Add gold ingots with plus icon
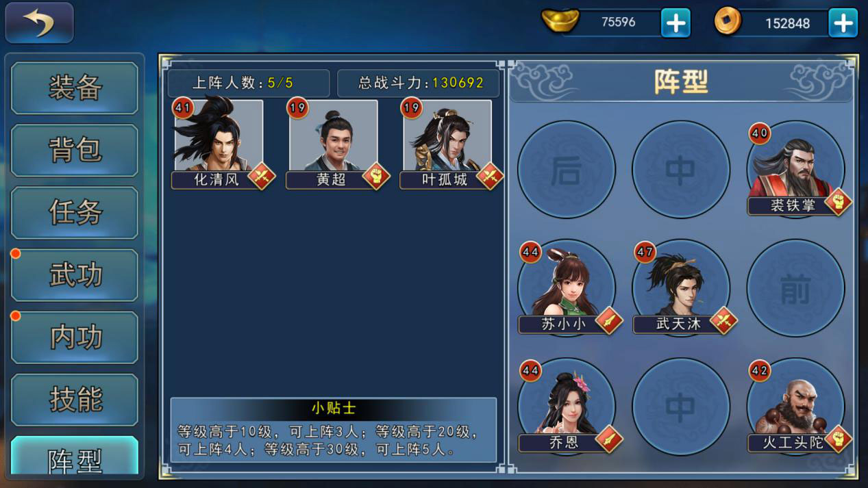This screenshot has width=868, height=488. 675,23
